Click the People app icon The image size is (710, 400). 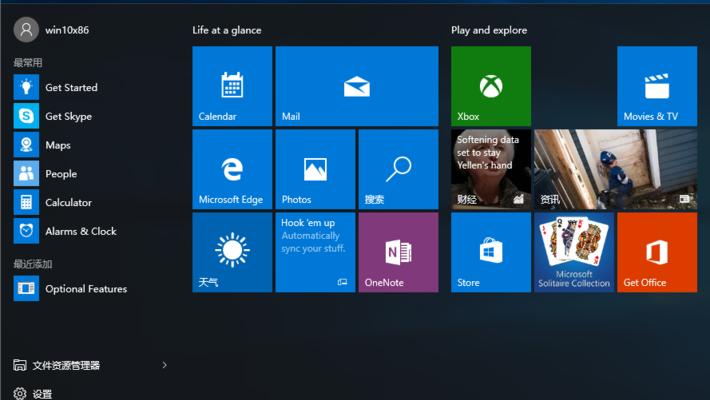pyautogui.click(x=26, y=173)
